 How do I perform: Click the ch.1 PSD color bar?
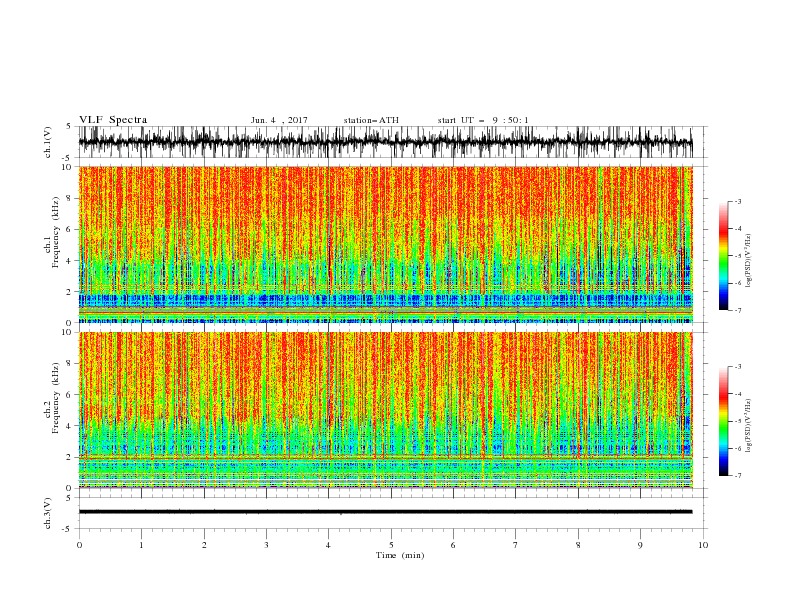coord(723,256)
